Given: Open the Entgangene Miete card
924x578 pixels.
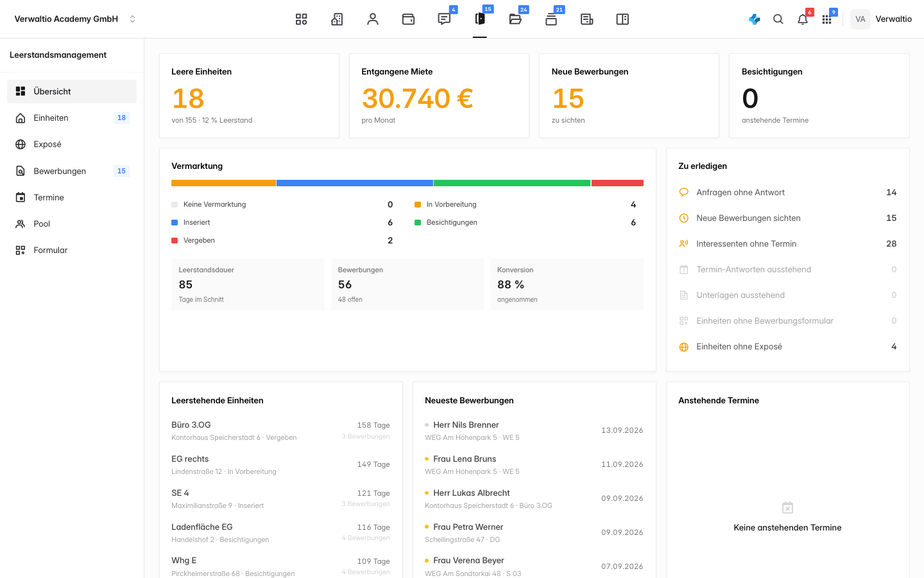Looking at the screenshot, I should pos(439,96).
